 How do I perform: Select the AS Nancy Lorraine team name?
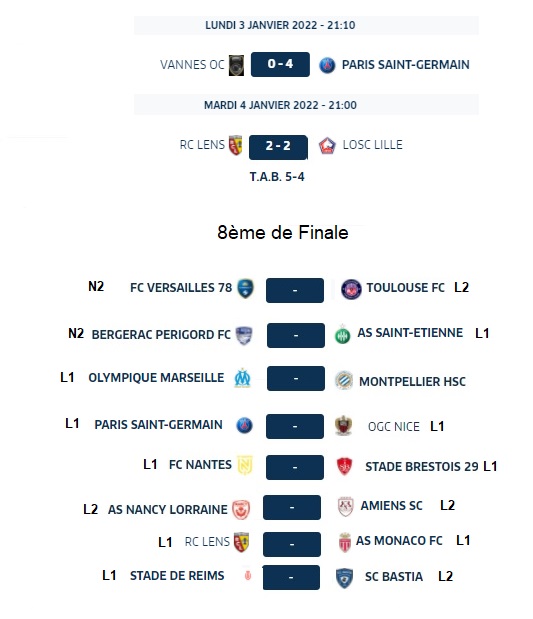(x=168, y=510)
